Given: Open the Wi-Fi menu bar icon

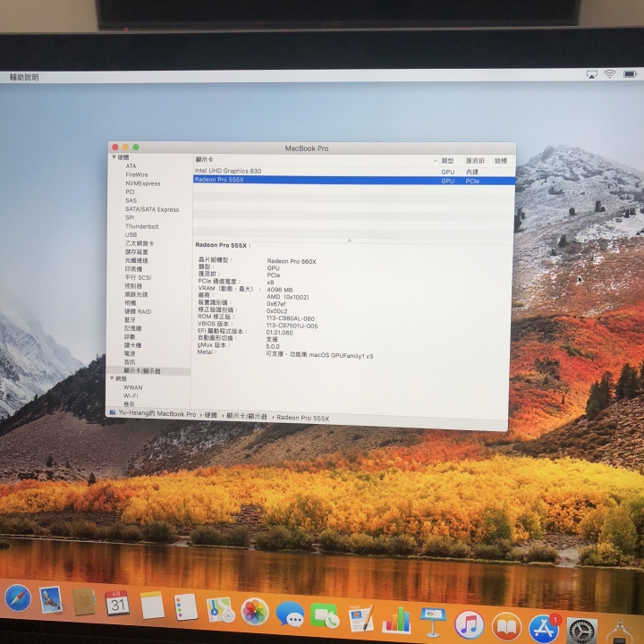Looking at the screenshot, I should 610,74.
